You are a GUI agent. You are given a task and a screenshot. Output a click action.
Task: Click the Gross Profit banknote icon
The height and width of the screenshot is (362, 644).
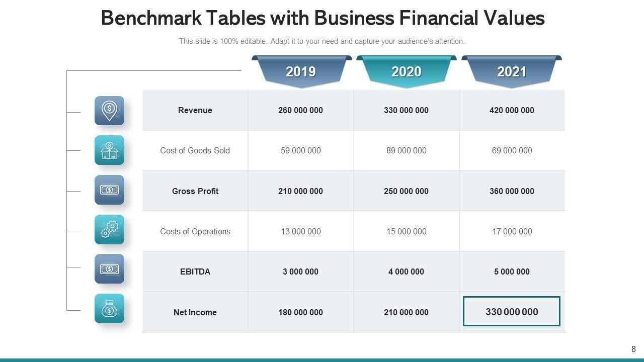coord(109,190)
